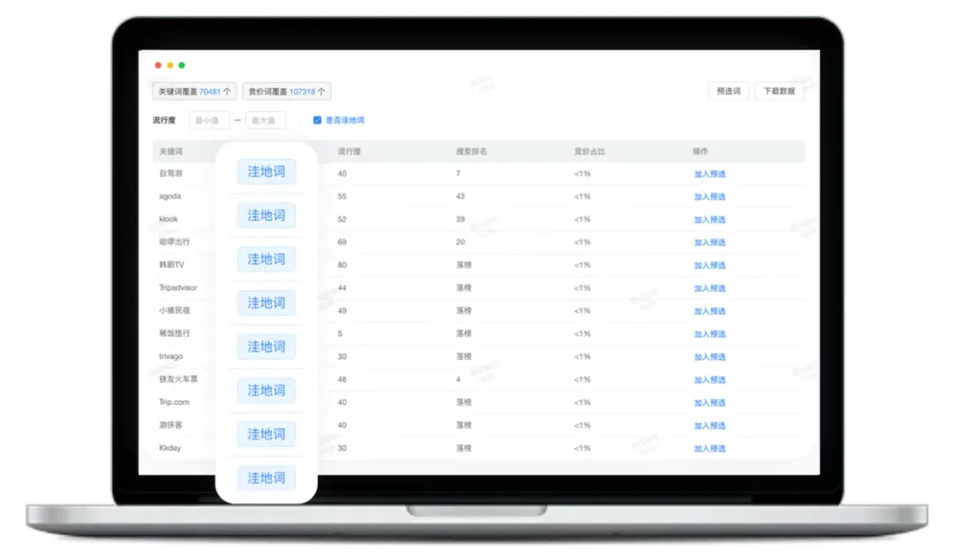
Task: Add Tripadvisor with its 加入预选 link
Action: click(709, 288)
